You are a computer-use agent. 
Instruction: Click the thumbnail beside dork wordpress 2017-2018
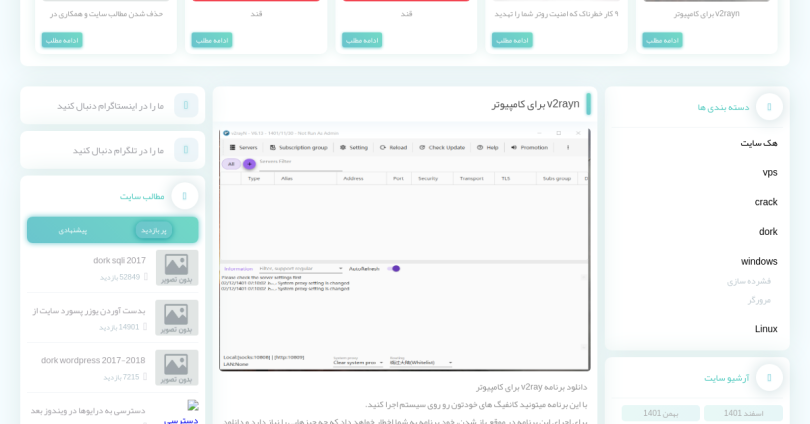pyautogui.click(x=177, y=368)
